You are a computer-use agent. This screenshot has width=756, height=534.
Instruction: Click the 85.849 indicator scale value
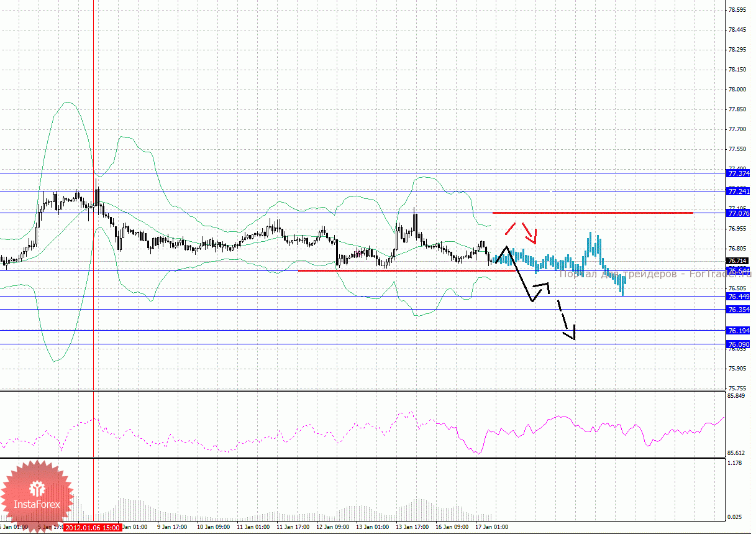tap(736, 396)
